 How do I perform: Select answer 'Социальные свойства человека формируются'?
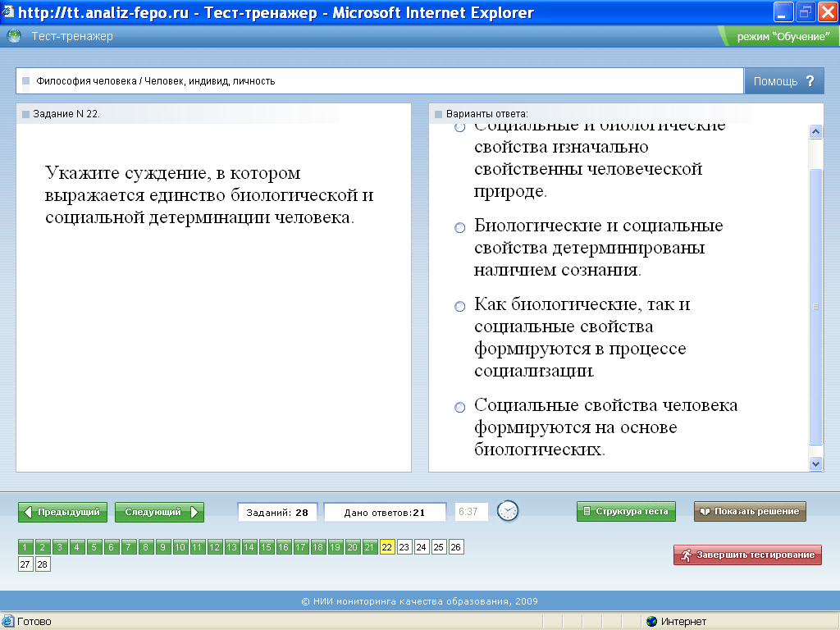[x=459, y=407]
